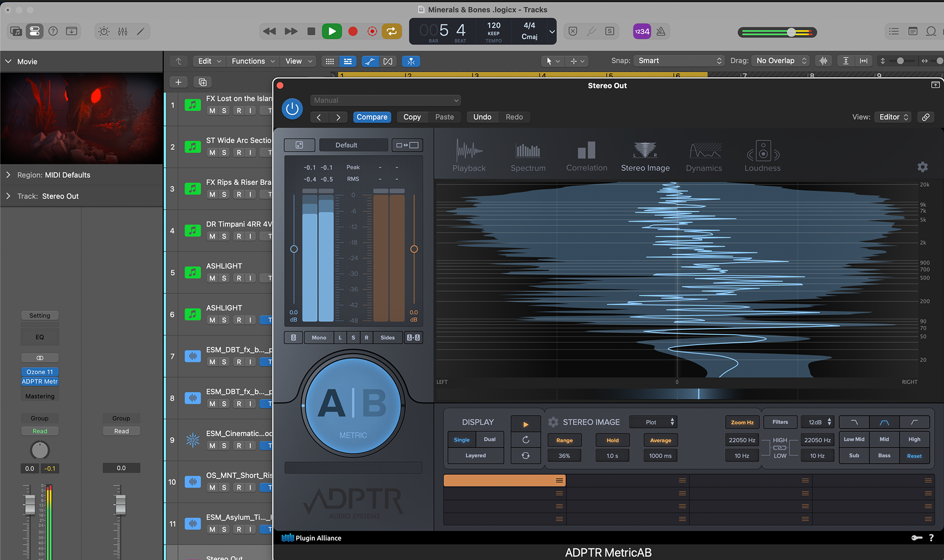944x560 pixels.
Task: Click the Undo button in plugin header
Action: [x=482, y=117]
